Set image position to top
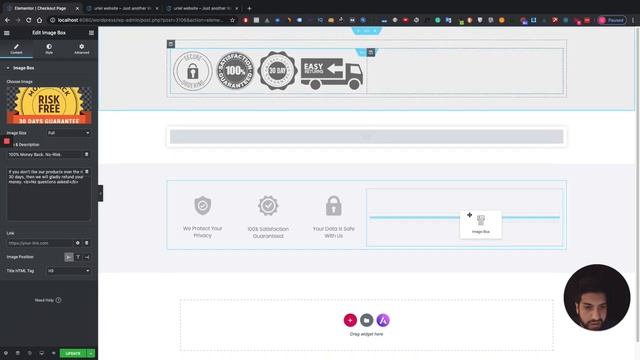This screenshot has height=360, width=640. (x=78, y=257)
